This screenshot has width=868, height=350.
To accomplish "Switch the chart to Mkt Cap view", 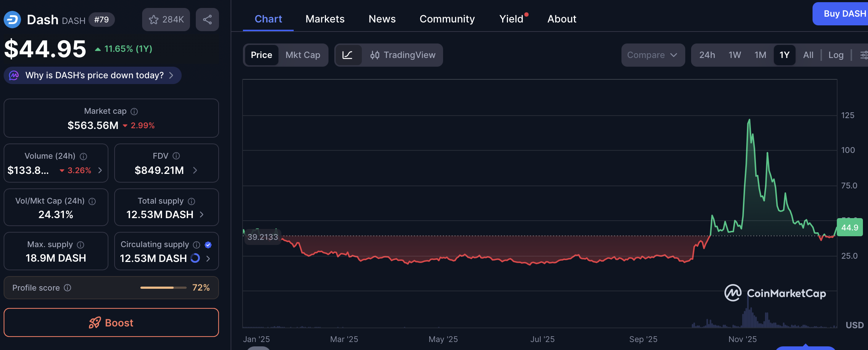I will (x=303, y=55).
